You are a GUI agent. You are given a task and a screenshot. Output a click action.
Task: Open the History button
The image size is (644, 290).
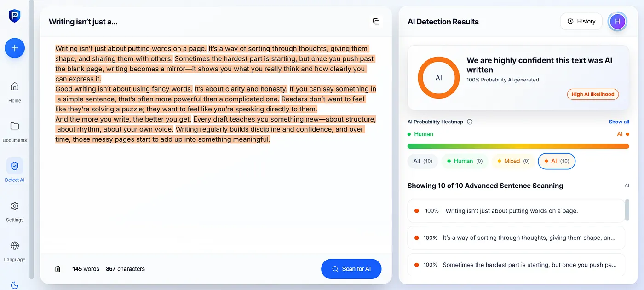tap(581, 21)
